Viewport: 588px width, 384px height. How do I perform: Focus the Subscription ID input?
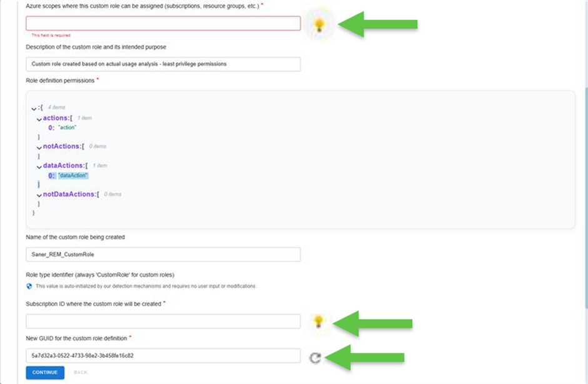coord(163,321)
